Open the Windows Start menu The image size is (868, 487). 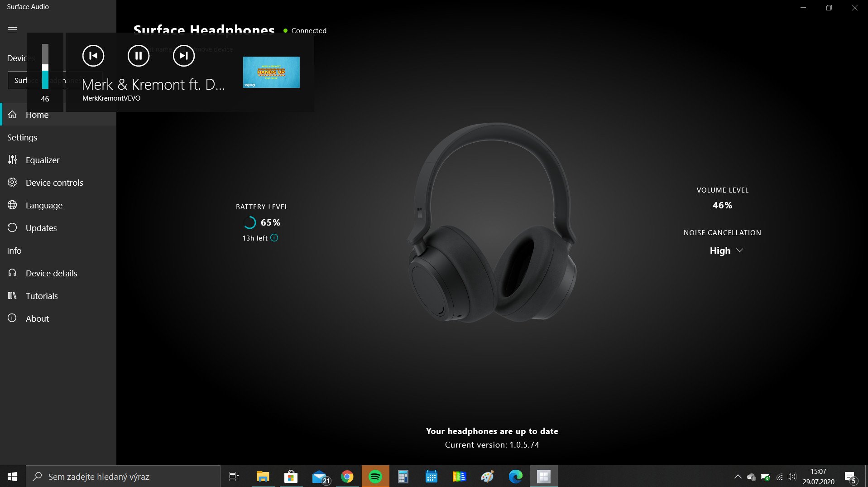click(12, 477)
